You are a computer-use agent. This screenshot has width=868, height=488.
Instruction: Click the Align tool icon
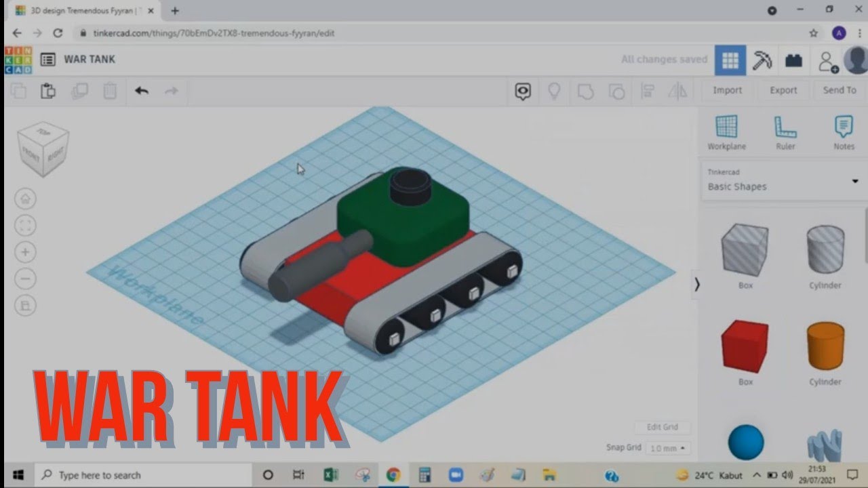[x=648, y=91]
